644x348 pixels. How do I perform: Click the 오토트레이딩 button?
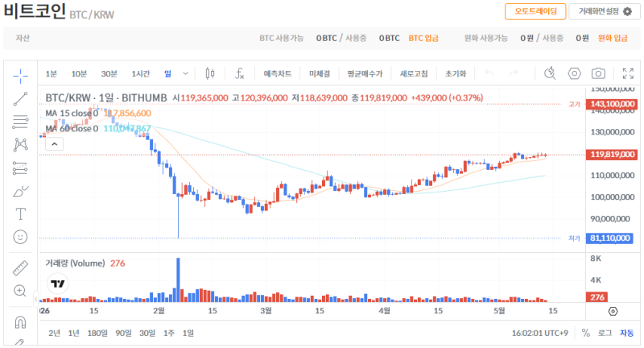point(535,11)
